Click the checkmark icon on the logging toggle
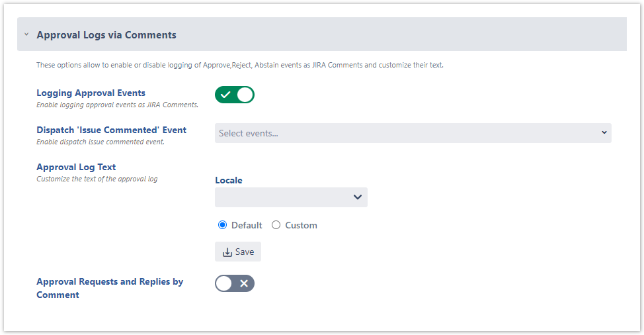The height and width of the screenshot is (335, 644). [225, 95]
